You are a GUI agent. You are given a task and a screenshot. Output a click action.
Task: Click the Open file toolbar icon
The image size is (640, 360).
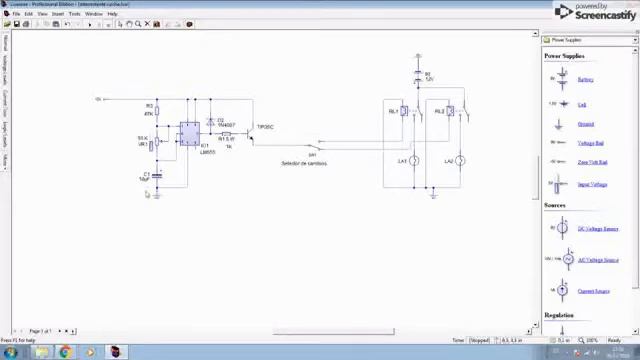pos(7,24)
